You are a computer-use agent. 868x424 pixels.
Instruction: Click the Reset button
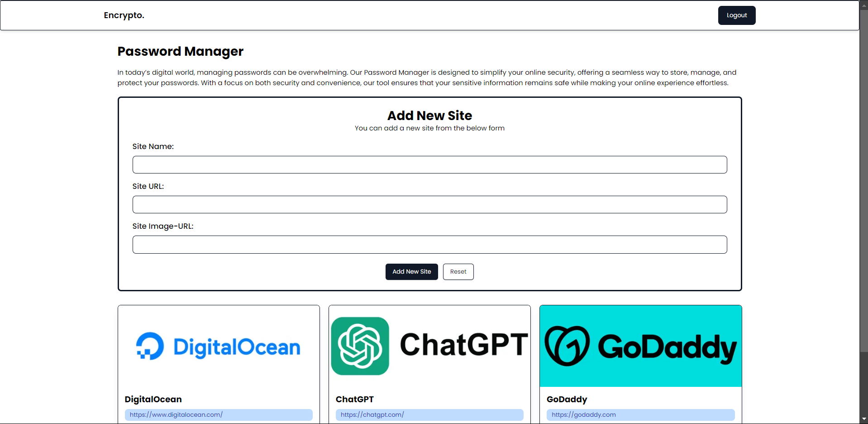pos(458,272)
